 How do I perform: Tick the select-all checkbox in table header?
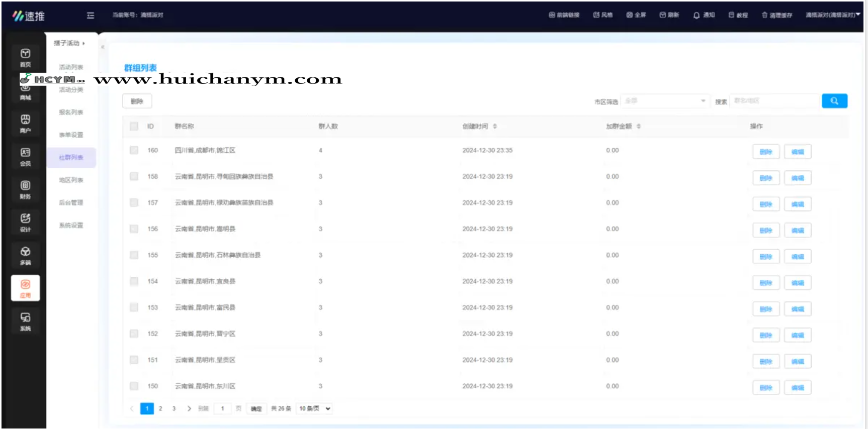coord(134,126)
